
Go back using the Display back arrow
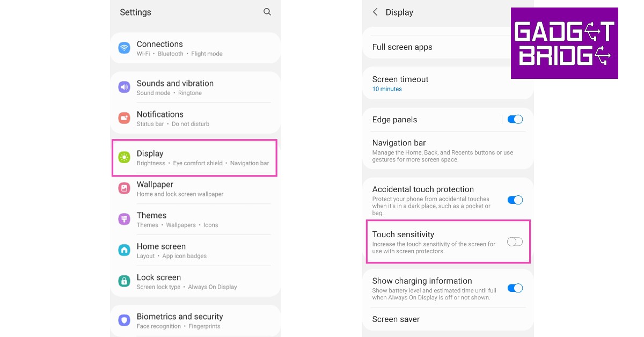375,12
